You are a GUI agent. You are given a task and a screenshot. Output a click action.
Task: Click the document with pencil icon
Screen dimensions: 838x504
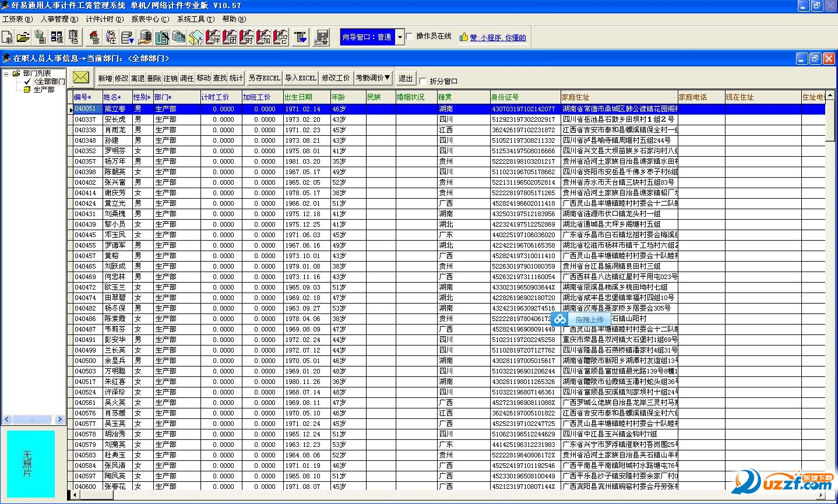(x=163, y=37)
